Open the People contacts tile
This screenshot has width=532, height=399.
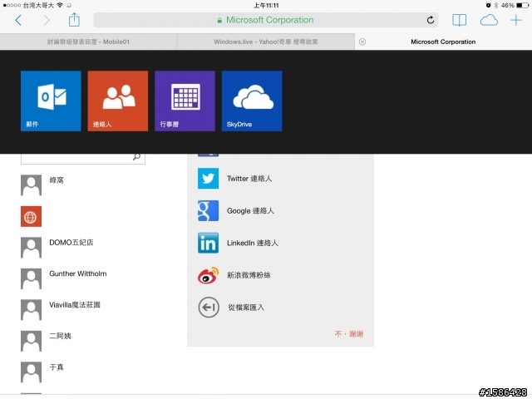pyautogui.click(x=118, y=101)
